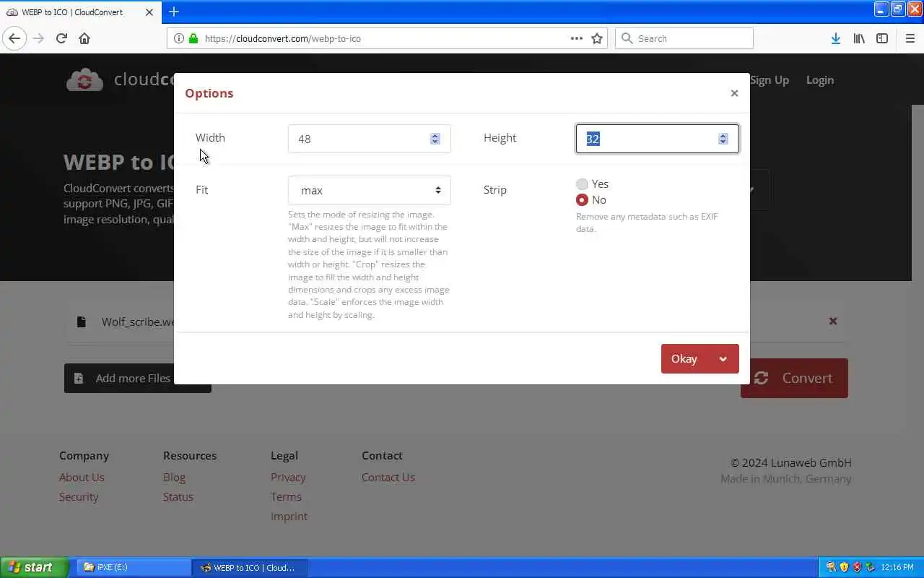
Task: Open page actions three-dot menu
Action: tap(576, 38)
